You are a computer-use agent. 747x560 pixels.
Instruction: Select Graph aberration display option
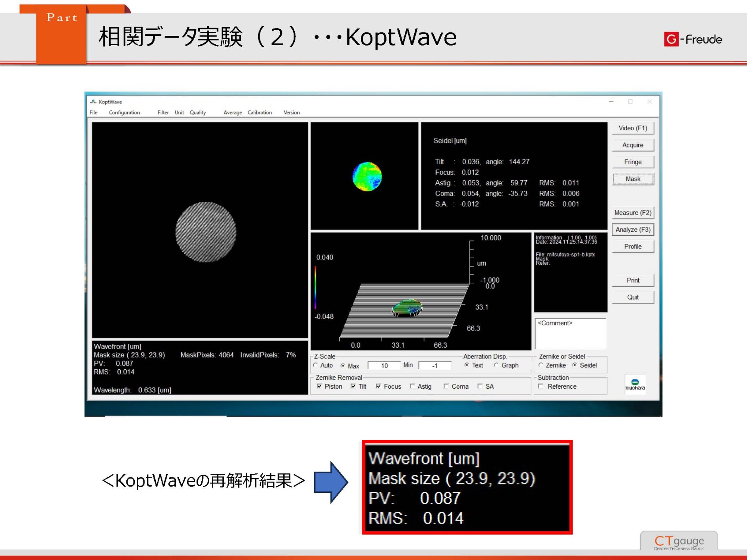pos(496,365)
